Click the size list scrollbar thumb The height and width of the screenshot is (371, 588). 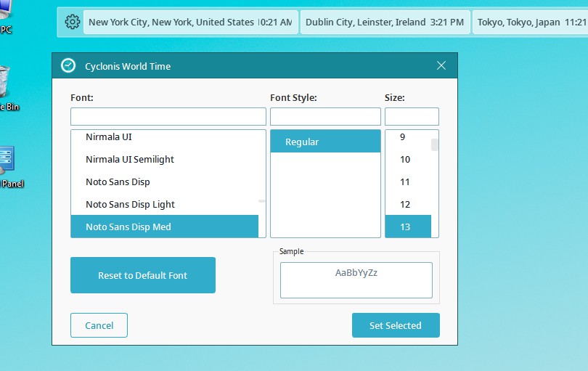[x=435, y=144]
